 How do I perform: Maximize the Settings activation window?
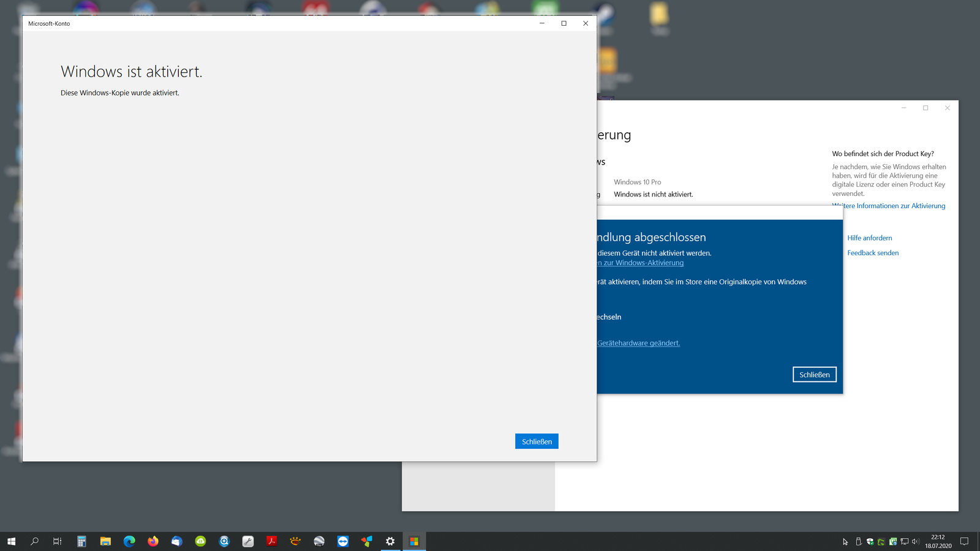coord(925,108)
